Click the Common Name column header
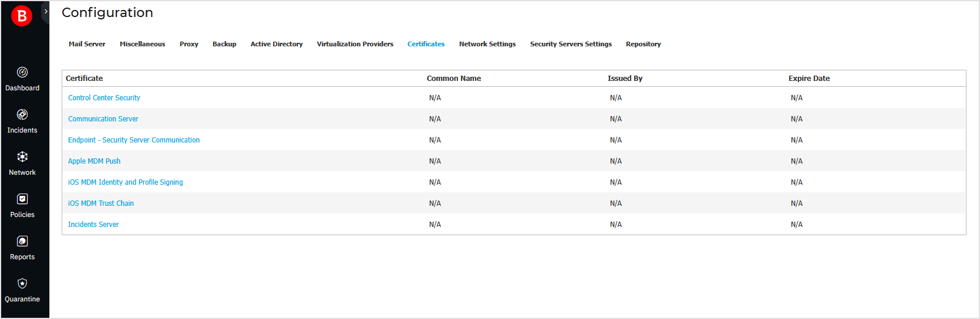Screen dimensions: 980x319 (454, 79)
